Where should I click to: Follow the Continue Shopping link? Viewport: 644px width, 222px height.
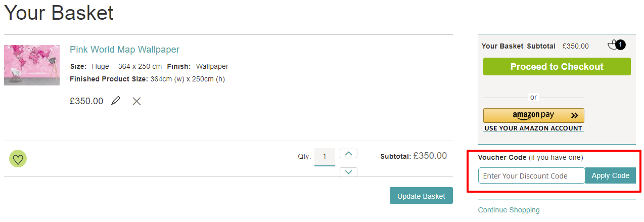click(509, 210)
